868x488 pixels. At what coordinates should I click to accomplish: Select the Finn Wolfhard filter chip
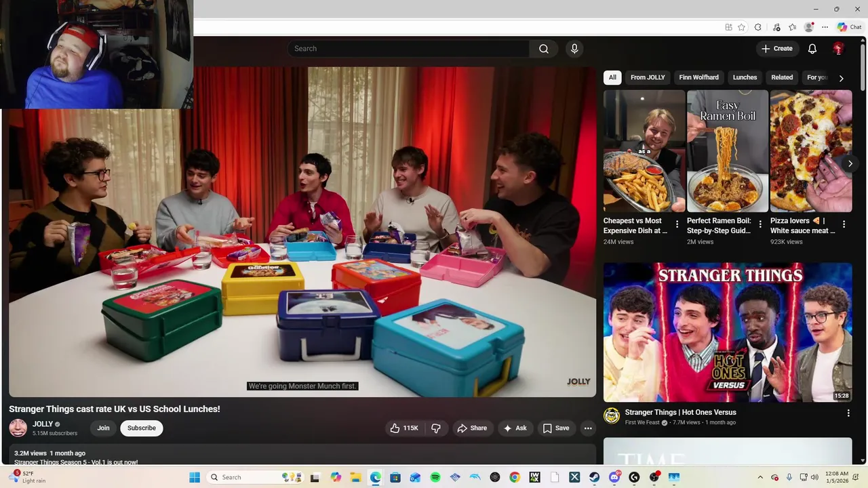click(698, 77)
